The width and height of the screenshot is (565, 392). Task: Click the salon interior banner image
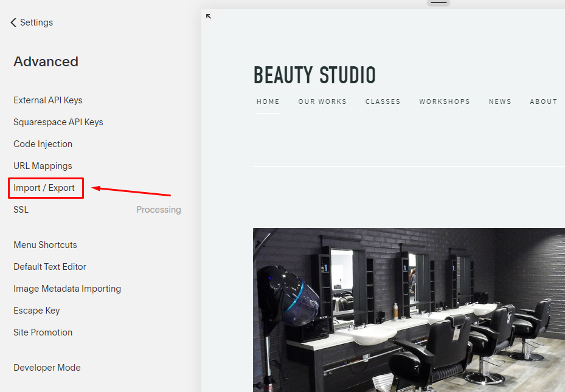(409, 310)
